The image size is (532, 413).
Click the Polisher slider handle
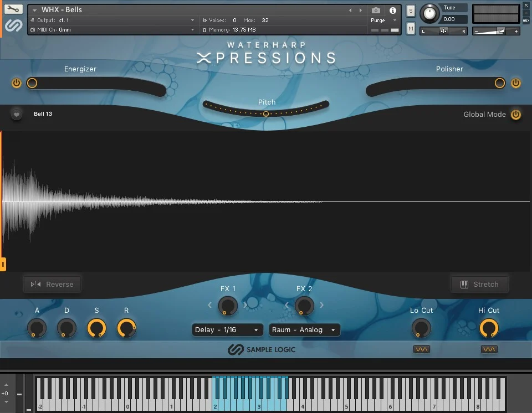(499, 83)
